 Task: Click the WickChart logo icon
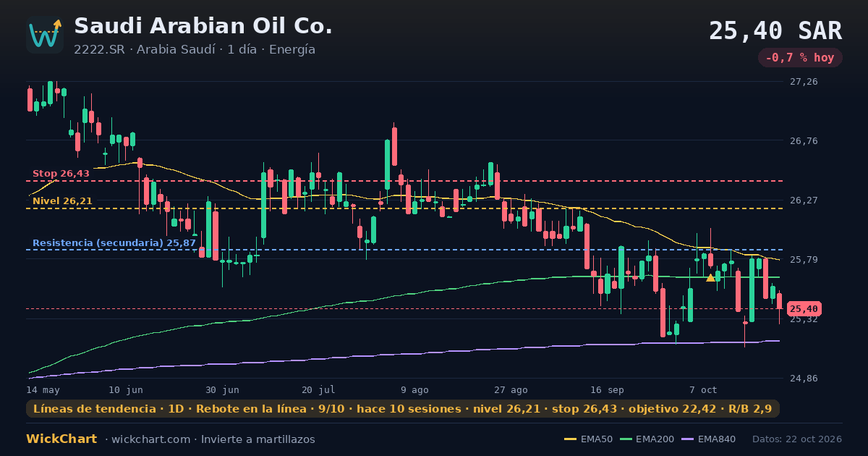45,35
